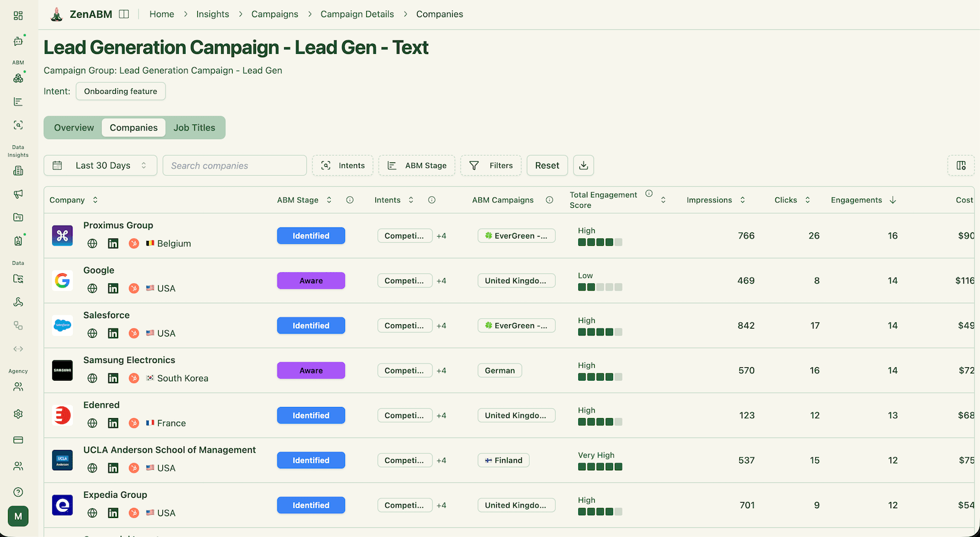The image size is (980, 537).
Task: Open Samsung Electronics LinkedIn icon
Action: click(x=113, y=378)
